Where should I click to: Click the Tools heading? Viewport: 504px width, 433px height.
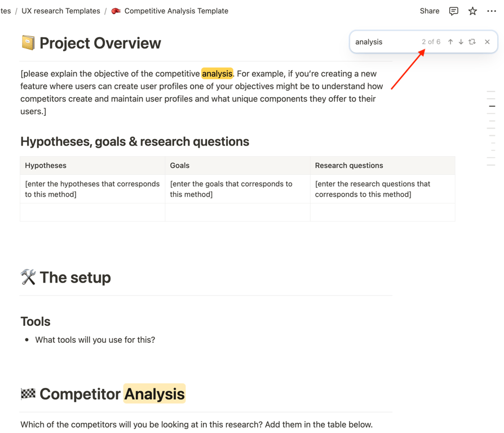(36, 322)
